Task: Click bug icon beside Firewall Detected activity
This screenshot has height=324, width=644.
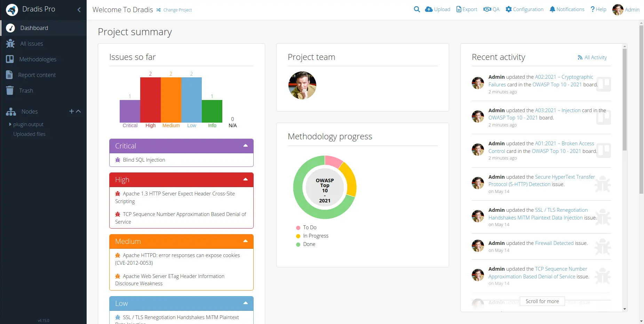Action: click(x=603, y=247)
